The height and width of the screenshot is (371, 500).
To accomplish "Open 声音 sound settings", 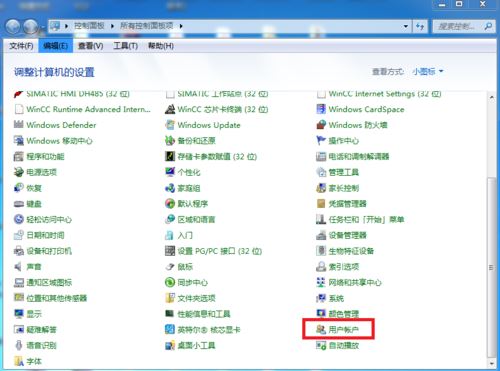I will (x=28, y=267).
